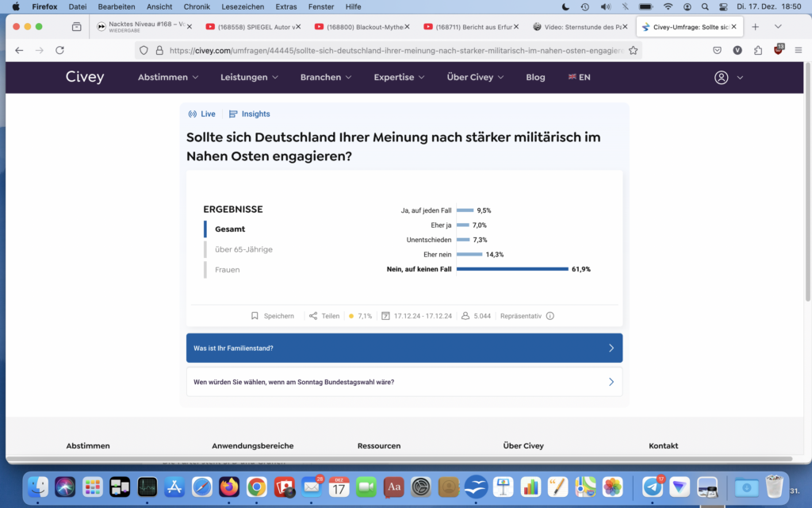Viewport: 812px width, 508px height.
Task: Open 'Was ist Ihr Familienstand?' question
Action: (x=404, y=348)
